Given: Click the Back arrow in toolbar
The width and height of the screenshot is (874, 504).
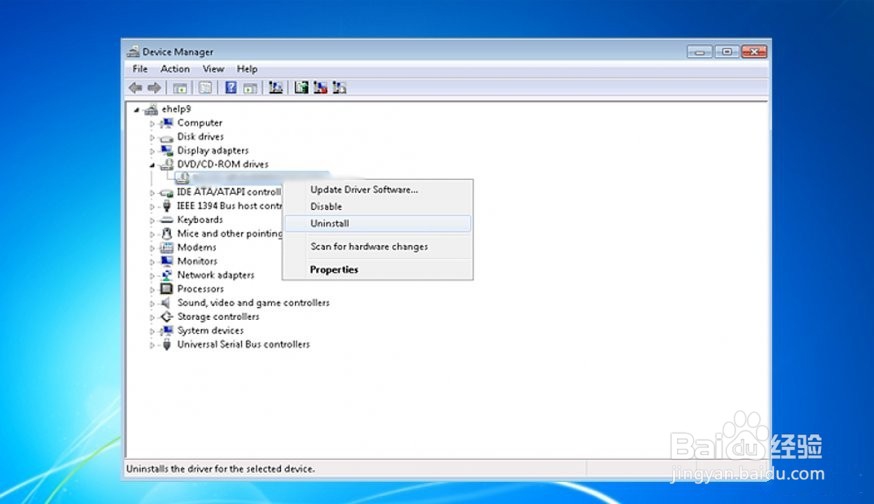Looking at the screenshot, I should click(x=135, y=88).
